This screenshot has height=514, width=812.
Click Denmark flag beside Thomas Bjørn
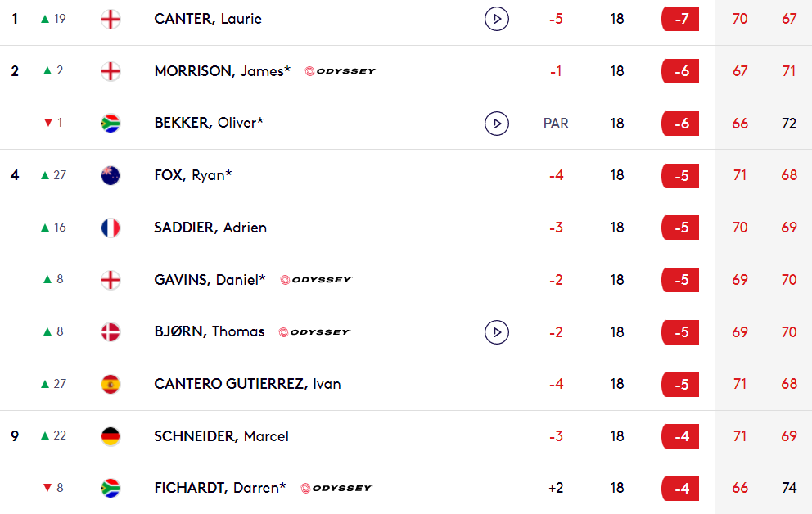[x=111, y=331]
